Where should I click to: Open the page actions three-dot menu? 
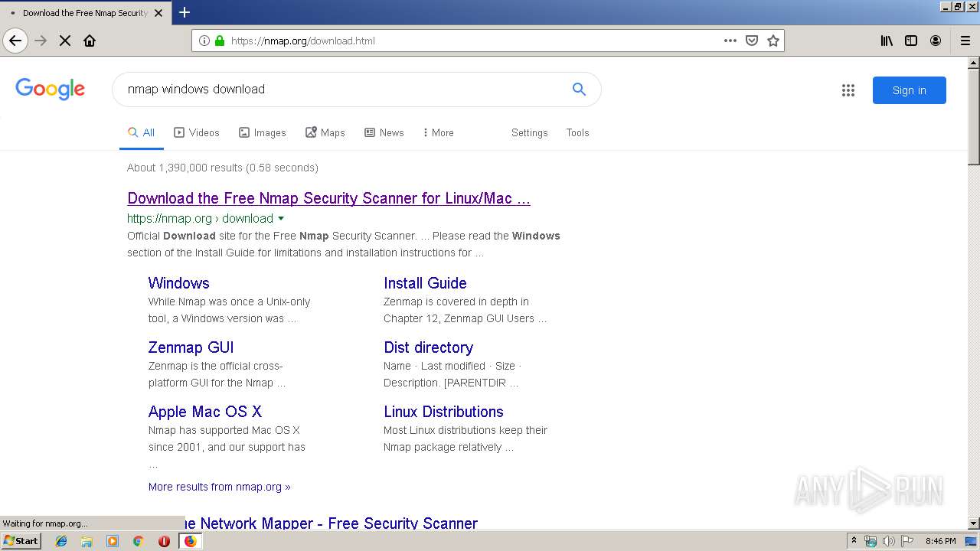[730, 41]
